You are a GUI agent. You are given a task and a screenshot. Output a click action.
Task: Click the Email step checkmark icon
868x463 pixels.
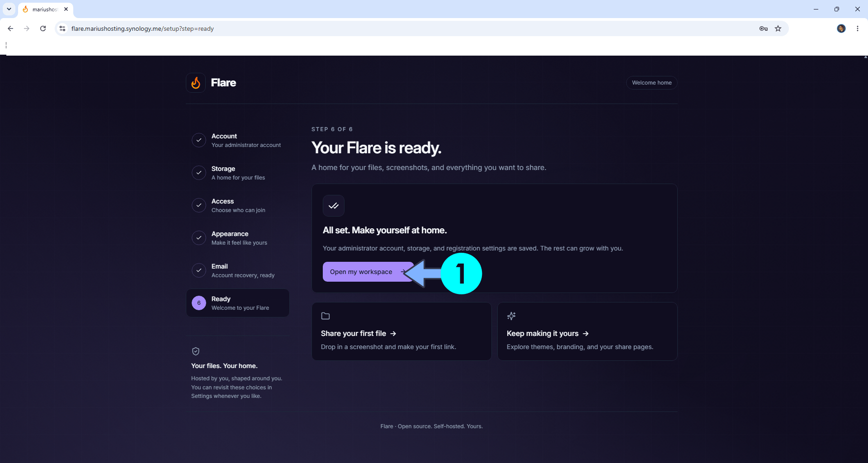point(199,270)
